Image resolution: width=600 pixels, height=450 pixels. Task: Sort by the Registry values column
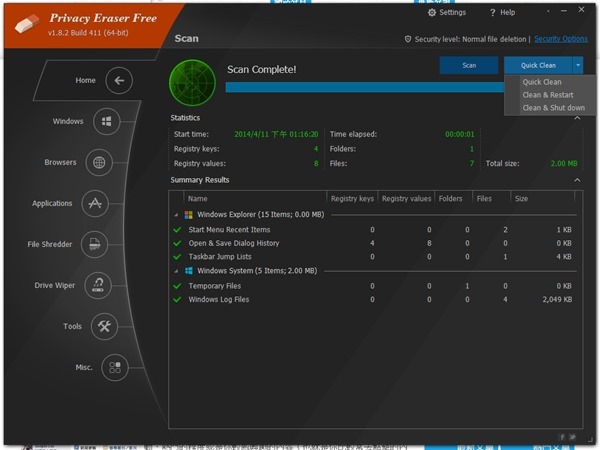pyautogui.click(x=406, y=199)
